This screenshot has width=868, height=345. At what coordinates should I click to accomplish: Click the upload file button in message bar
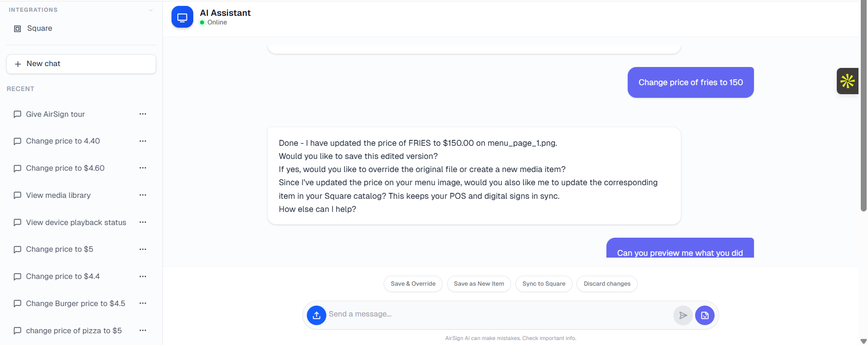pos(316,315)
